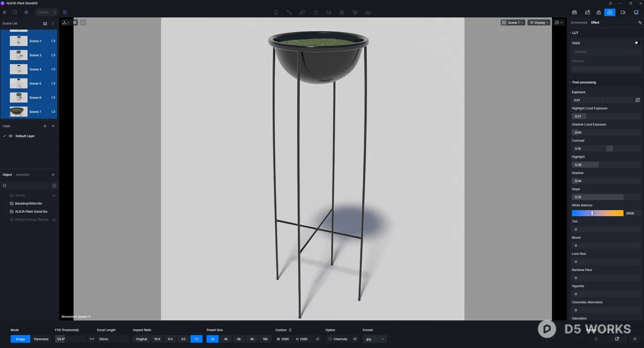Open channel settings sliders icon
This screenshot has width=644, height=348.
[x=355, y=339]
